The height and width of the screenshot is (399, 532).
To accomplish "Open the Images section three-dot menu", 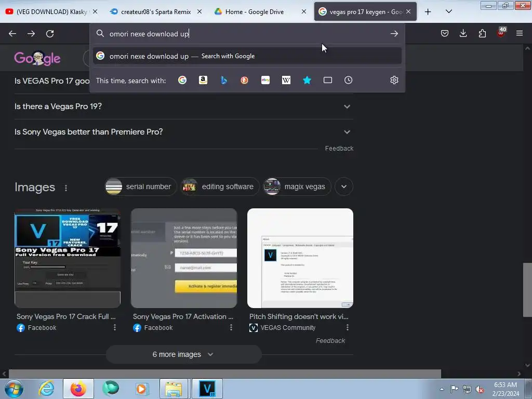I will pyautogui.click(x=66, y=188).
